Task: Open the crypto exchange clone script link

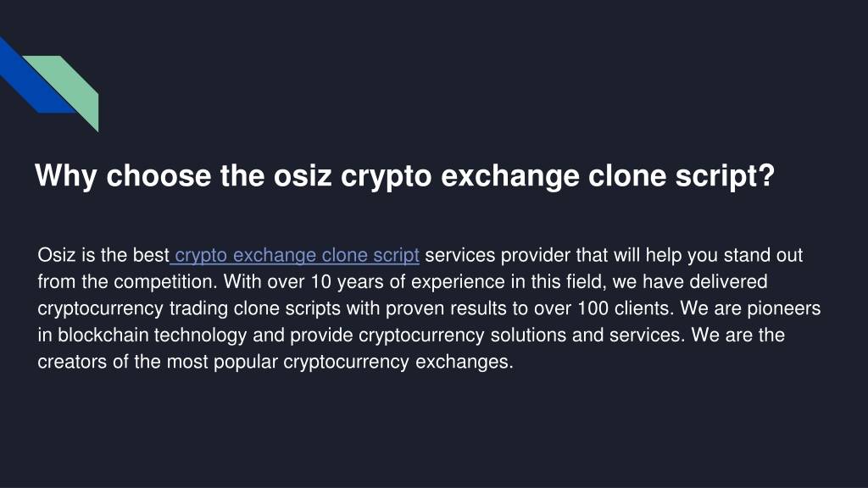Action: point(298,256)
